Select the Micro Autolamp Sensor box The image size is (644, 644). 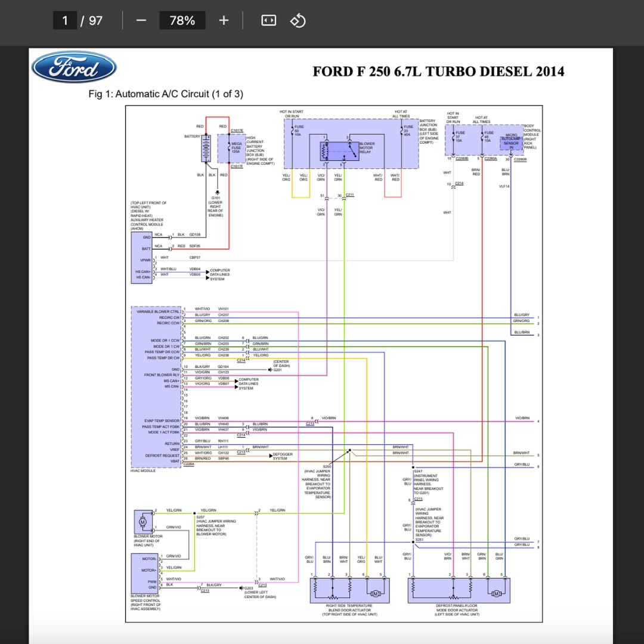click(511, 141)
